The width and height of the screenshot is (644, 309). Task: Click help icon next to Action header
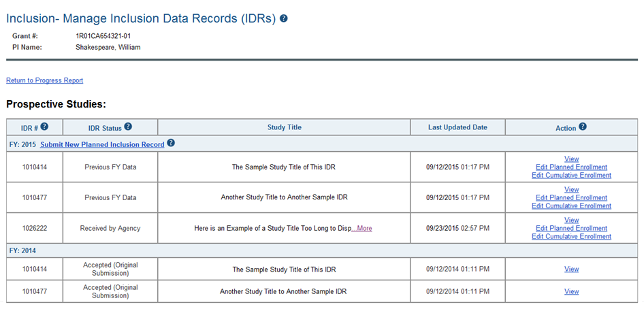pos(583,127)
